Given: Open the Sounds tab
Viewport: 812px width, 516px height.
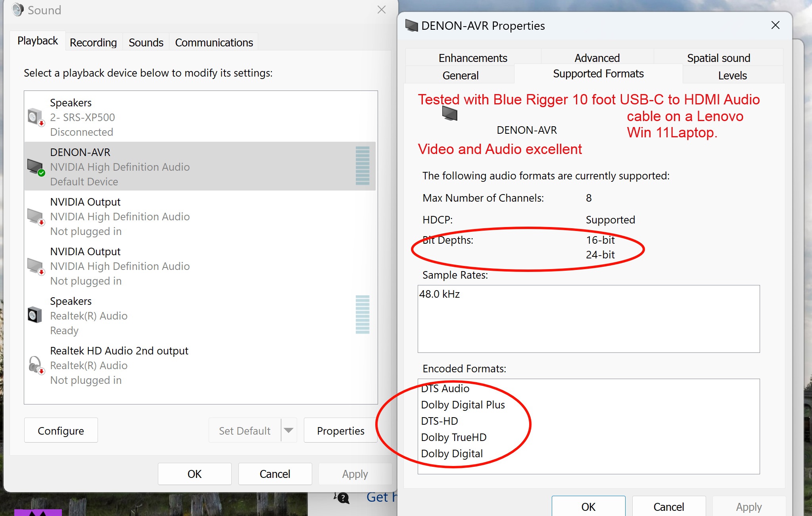Looking at the screenshot, I should click(146, 42).
